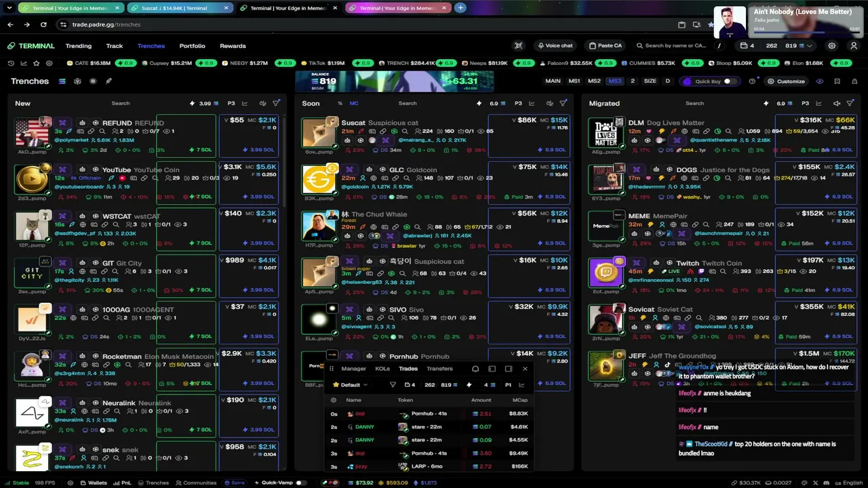Toggle the % option in Soon header

[340, 104]
